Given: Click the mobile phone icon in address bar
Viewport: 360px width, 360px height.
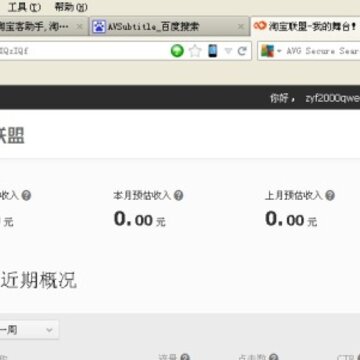Looking at the screenshot, I should coord(213,51).
